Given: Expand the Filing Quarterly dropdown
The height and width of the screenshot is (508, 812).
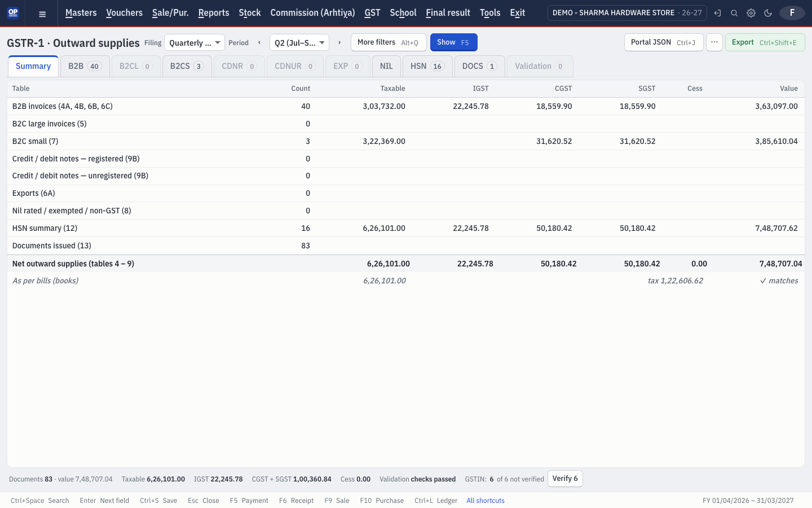Looking at the screenshot, I should (195, 42).
